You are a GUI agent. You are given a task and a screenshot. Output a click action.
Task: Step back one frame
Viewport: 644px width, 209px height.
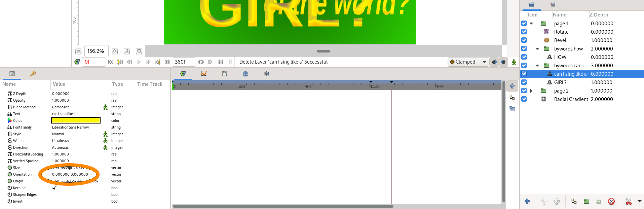[129, 62]
